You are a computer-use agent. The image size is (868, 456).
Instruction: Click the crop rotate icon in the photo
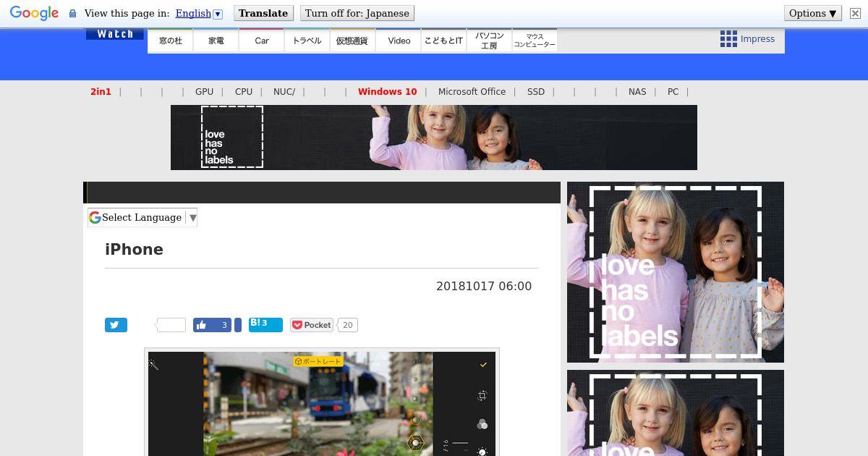[482, 395]
